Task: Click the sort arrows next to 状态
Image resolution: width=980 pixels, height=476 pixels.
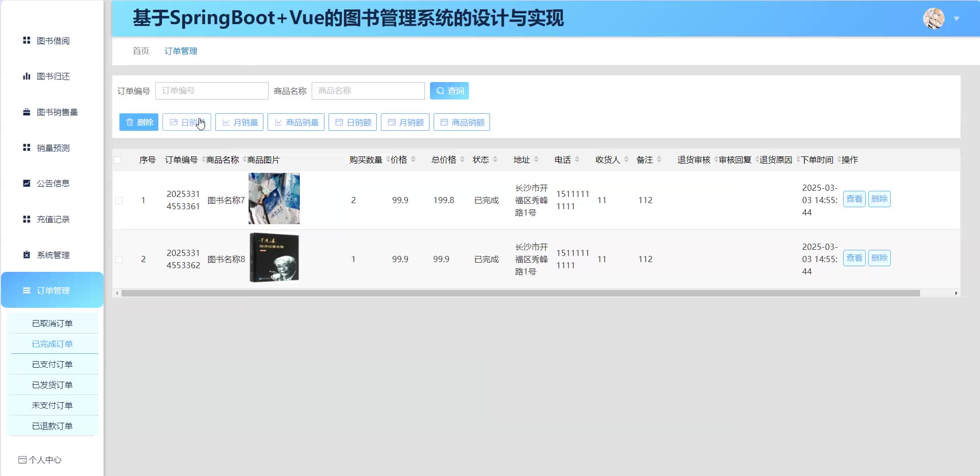Action: pos(495,160)
